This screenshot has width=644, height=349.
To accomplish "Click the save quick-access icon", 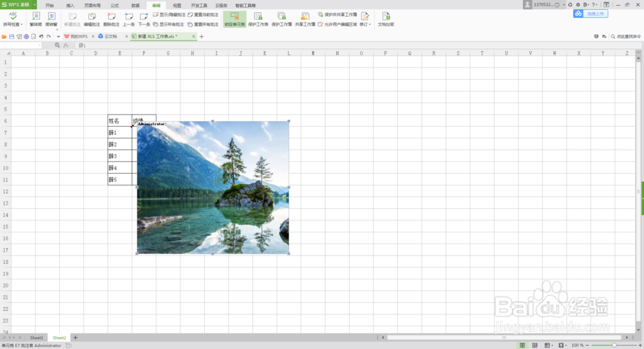I will pos(12,37).
